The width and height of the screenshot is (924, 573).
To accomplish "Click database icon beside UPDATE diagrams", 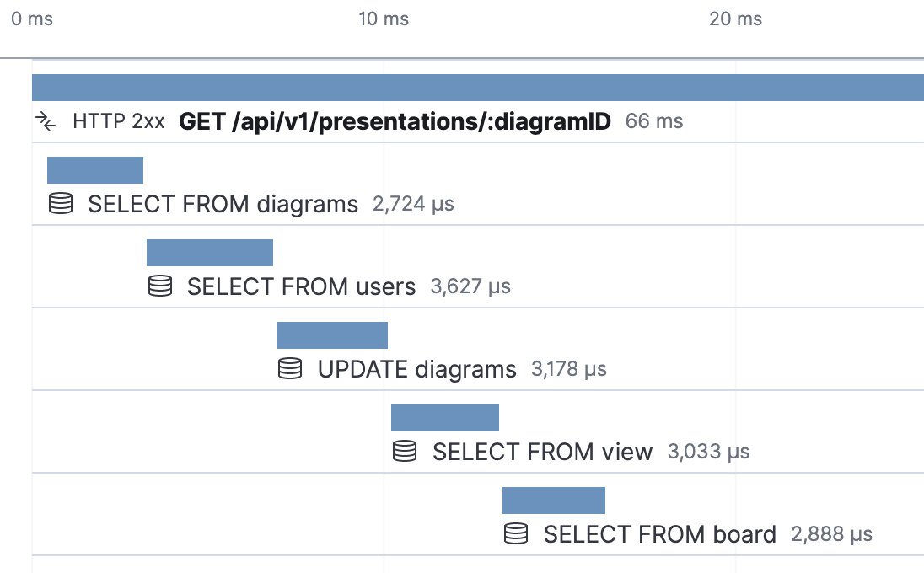I will click(x=290, y=368).
